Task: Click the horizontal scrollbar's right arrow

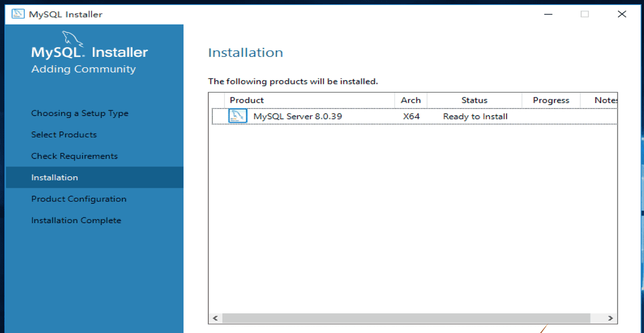Action: coord(610,318)
